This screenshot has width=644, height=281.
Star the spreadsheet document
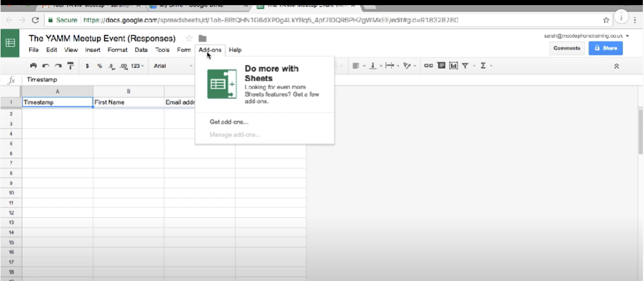coord(189,39)
